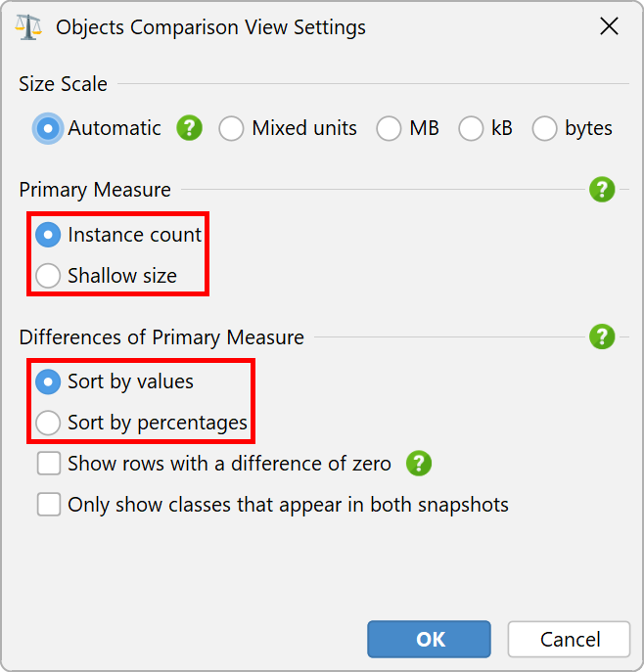Enable Show rows with a difference of zero
Viewport: 644px width, 672px height.
click(x=214, y=464)
